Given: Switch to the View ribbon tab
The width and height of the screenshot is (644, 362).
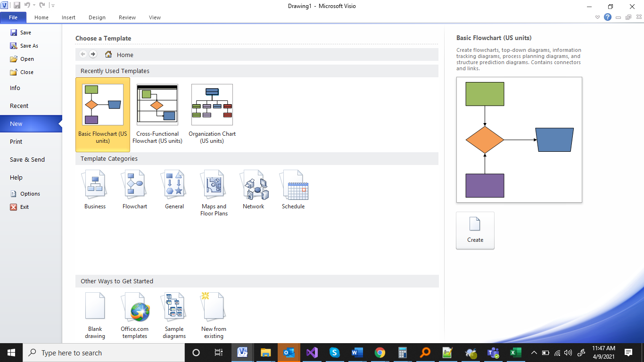Looking at the screenshot, I should point(155,17).
